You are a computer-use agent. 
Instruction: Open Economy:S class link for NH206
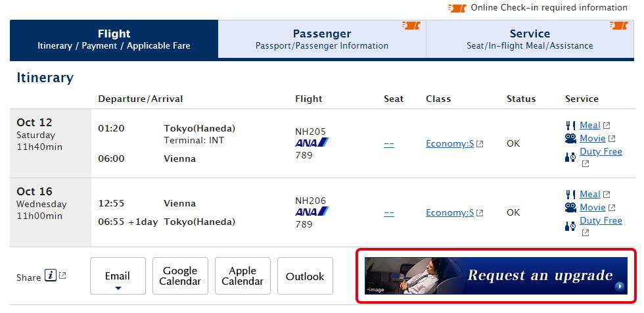(449, 212)
